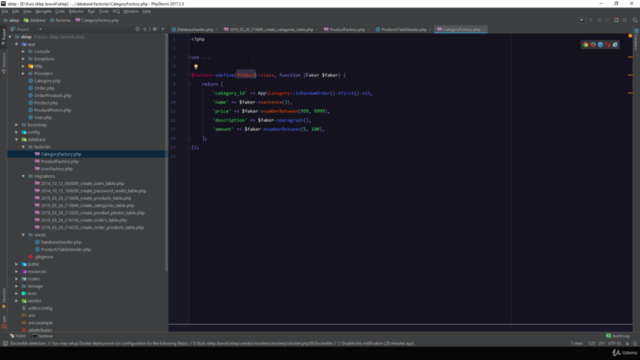
Task: Open the Refactor menu
Action: [x=76, y=11]
